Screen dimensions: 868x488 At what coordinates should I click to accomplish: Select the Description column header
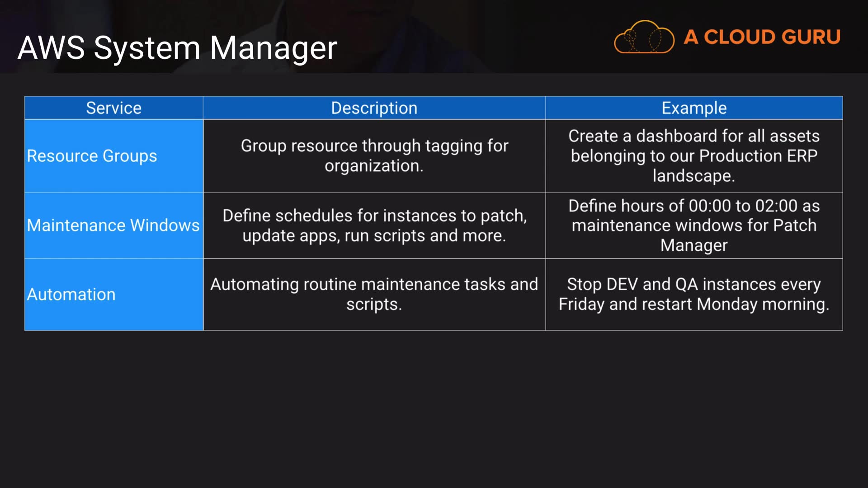point(374,108)
